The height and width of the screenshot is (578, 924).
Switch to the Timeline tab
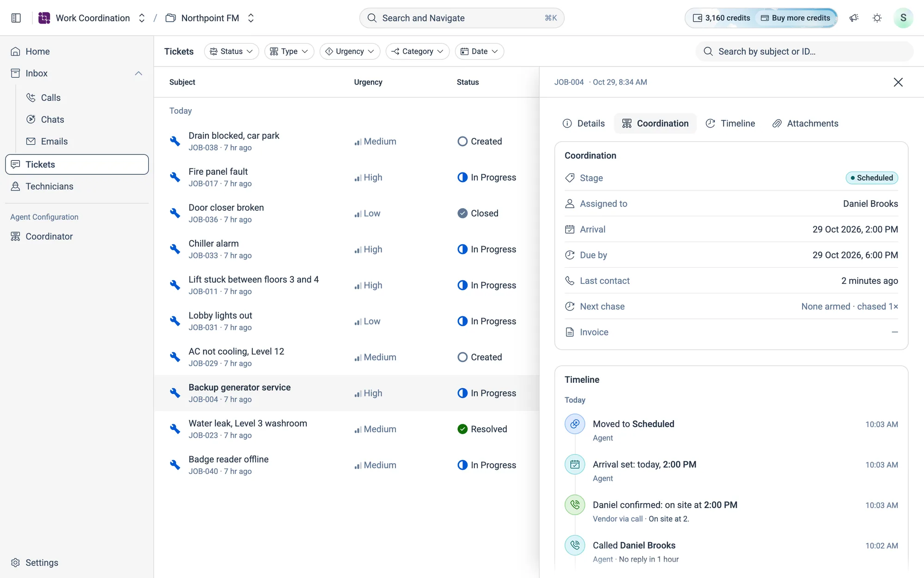click(x=730, y=123)
